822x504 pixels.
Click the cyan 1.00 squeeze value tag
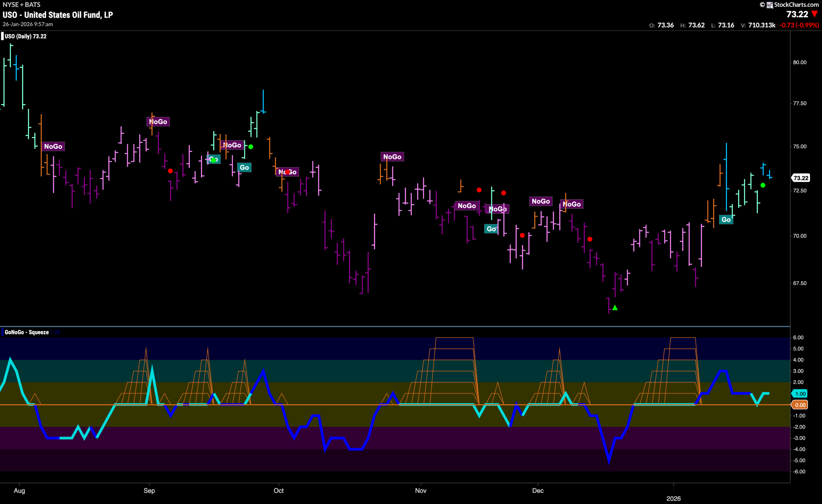click(800, 394)
